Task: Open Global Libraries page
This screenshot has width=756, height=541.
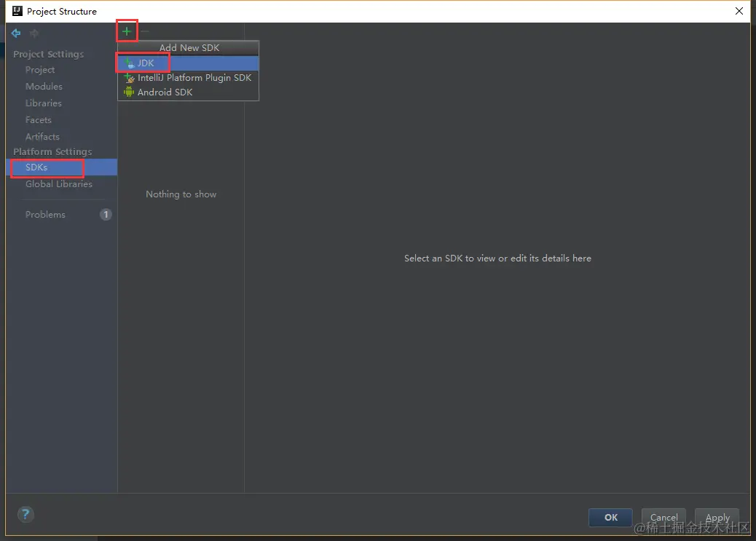Action: coord(59,183)
